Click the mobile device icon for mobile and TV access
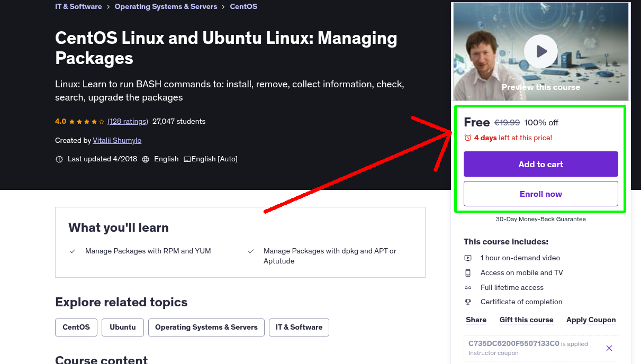Image resolution: width=641 pixels, height=364 pixels. (x=468, y=273)
